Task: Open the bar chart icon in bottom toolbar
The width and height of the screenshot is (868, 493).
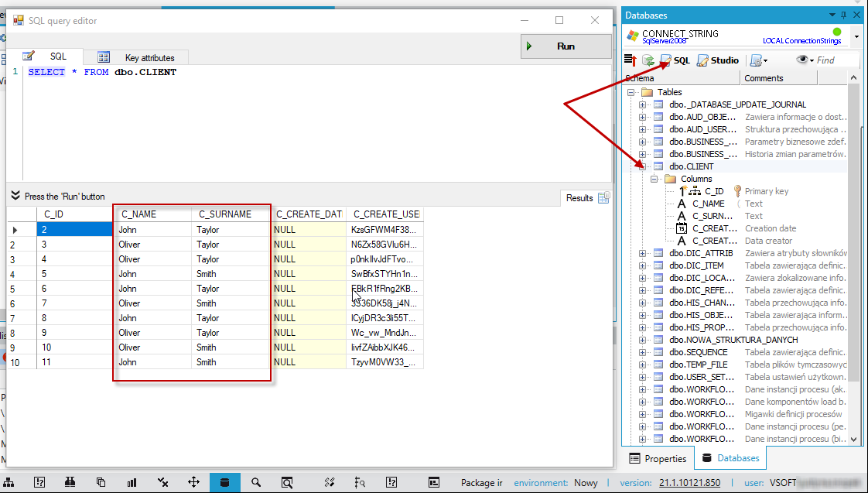Action: coord(132,482)
